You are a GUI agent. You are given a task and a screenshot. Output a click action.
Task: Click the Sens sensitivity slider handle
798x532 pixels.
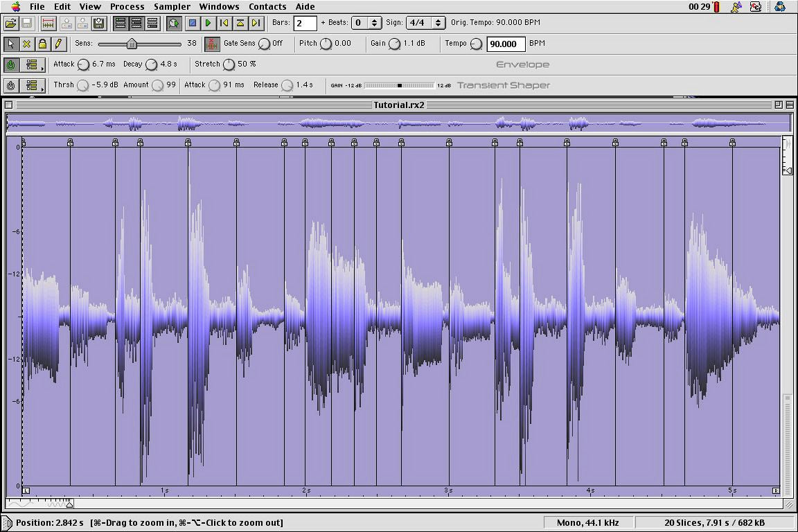[x=131, y=43]
